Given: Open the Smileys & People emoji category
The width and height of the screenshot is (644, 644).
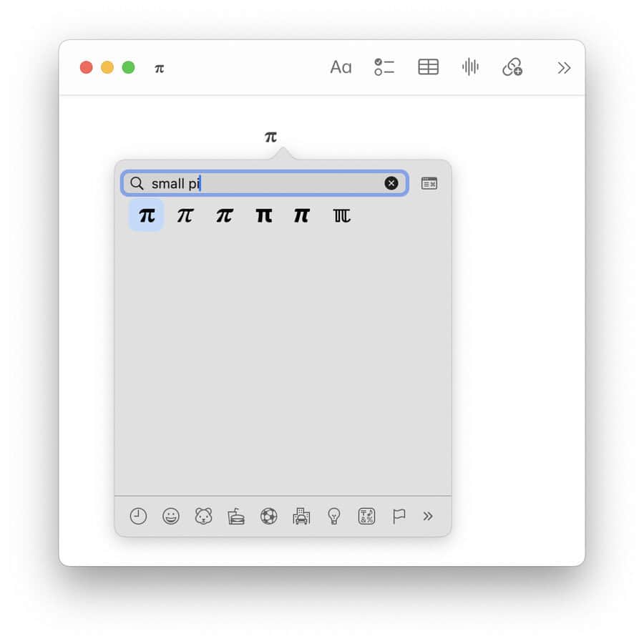Looking at the screenshot, I should click(x=170, y=516).
